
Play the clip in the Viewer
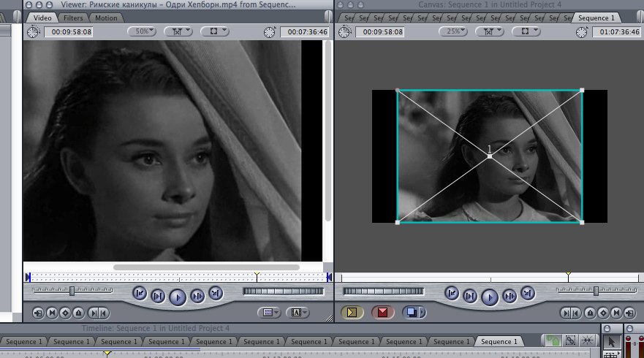coord(178,297)
